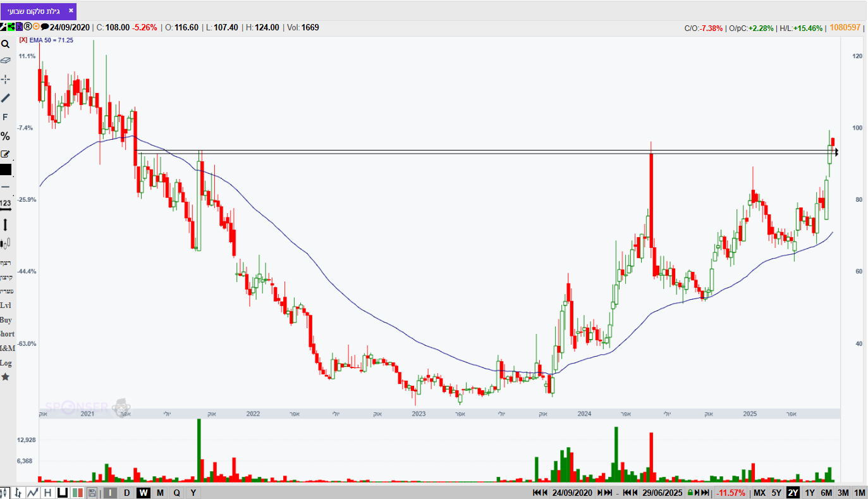Activate the crosshair cursor tool

(5, 79)
